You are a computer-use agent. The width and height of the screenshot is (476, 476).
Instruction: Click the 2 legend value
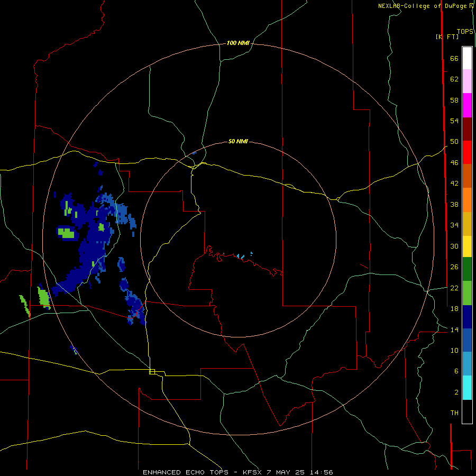point(456,392)
